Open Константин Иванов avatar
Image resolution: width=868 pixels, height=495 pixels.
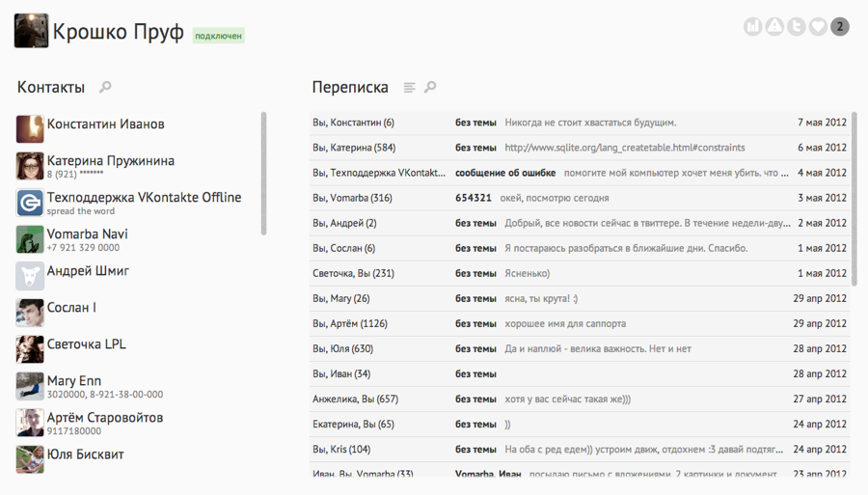click(x=30, y=129)
